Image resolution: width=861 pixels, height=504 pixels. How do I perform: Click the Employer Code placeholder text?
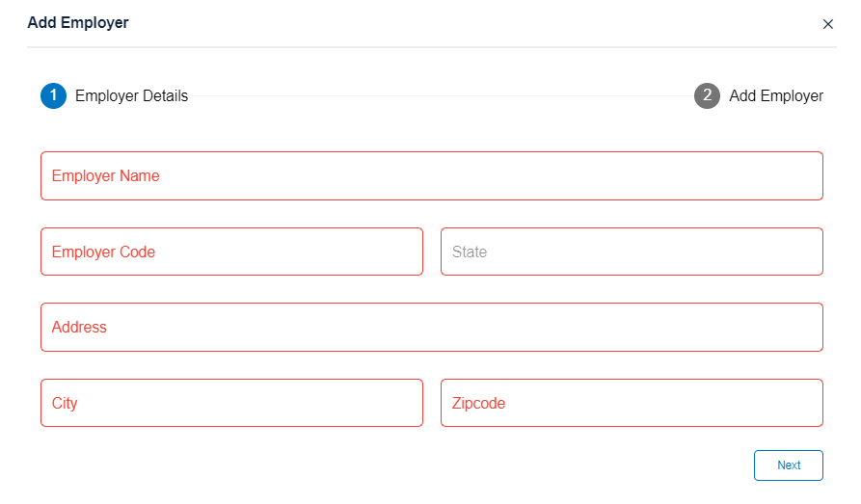point(103,252)
